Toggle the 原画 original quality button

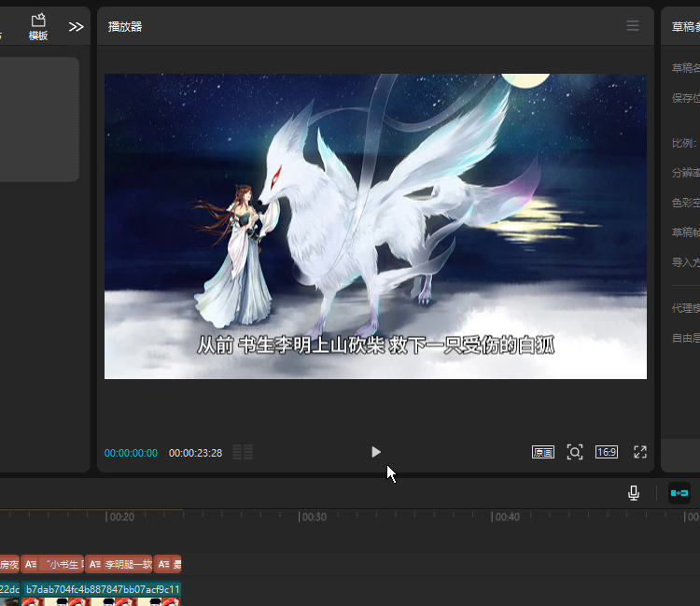543,452
